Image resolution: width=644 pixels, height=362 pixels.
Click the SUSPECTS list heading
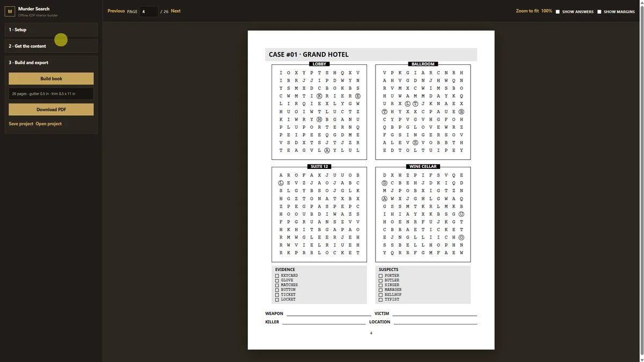[x=389, y=270]
